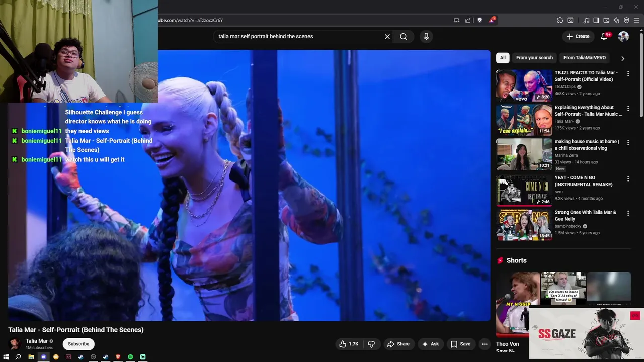Click channel name 'Marina Zerra'
Screen dimensions: 644x362
(566, 155)
